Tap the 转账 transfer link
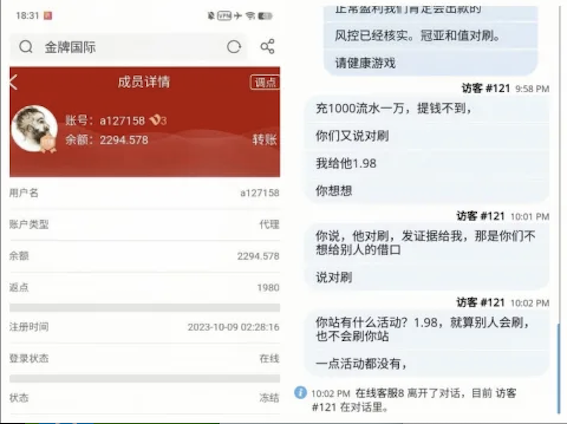This screenshot has height=424, width=567. pos(265,140)
